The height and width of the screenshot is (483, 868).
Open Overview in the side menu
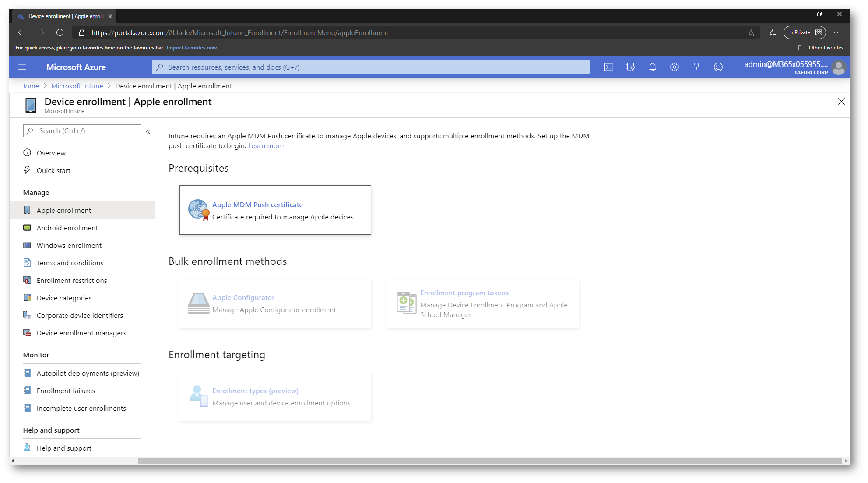pos(51,153)
